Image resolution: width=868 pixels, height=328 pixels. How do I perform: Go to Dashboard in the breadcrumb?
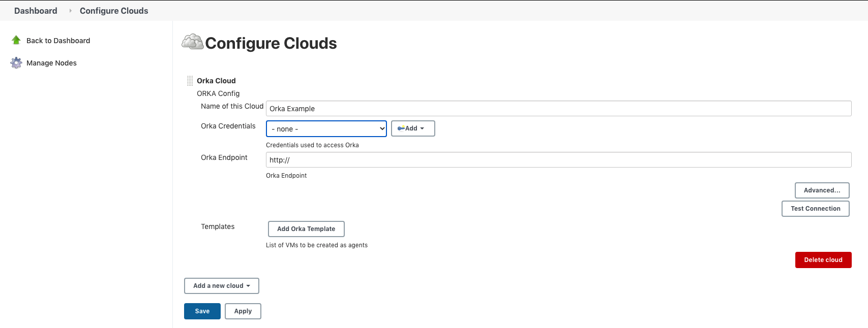36,11
